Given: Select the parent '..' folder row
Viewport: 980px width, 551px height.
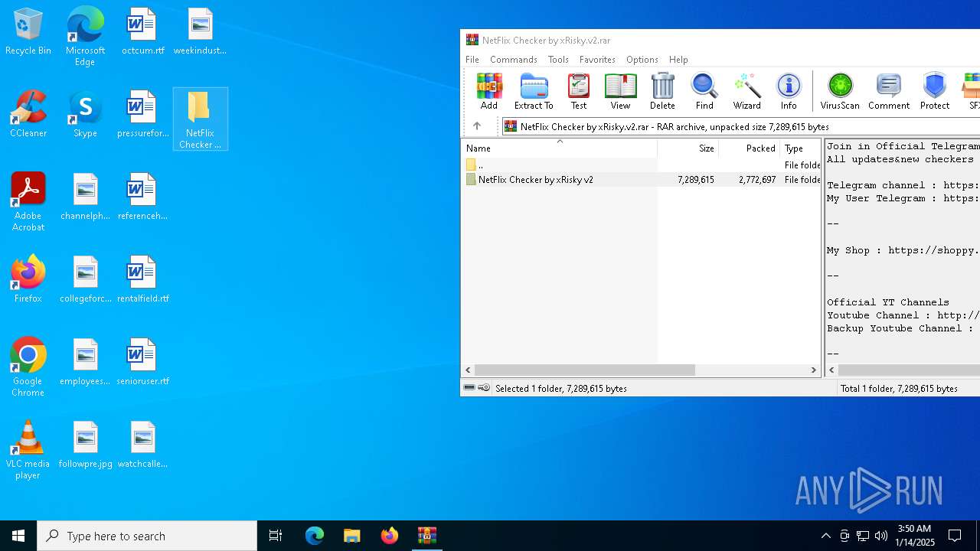Looking at the screenshot, I should pos(641,165).
